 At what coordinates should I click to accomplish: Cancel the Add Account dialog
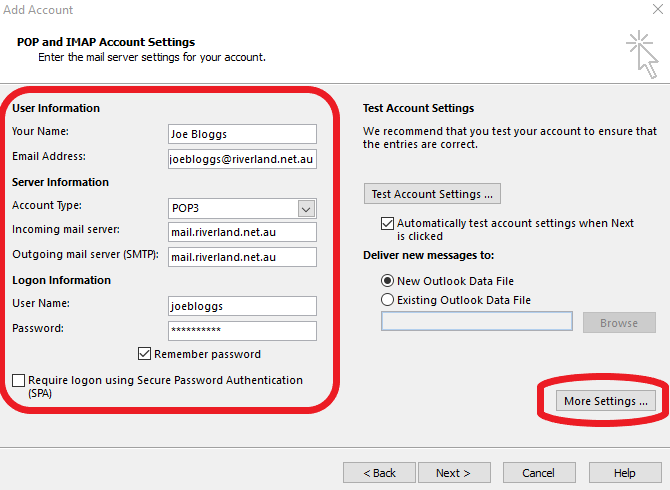coord(539,473)
